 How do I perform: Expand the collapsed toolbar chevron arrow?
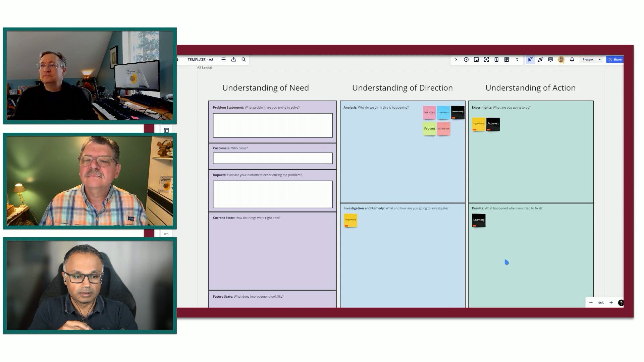click(456, 60)
